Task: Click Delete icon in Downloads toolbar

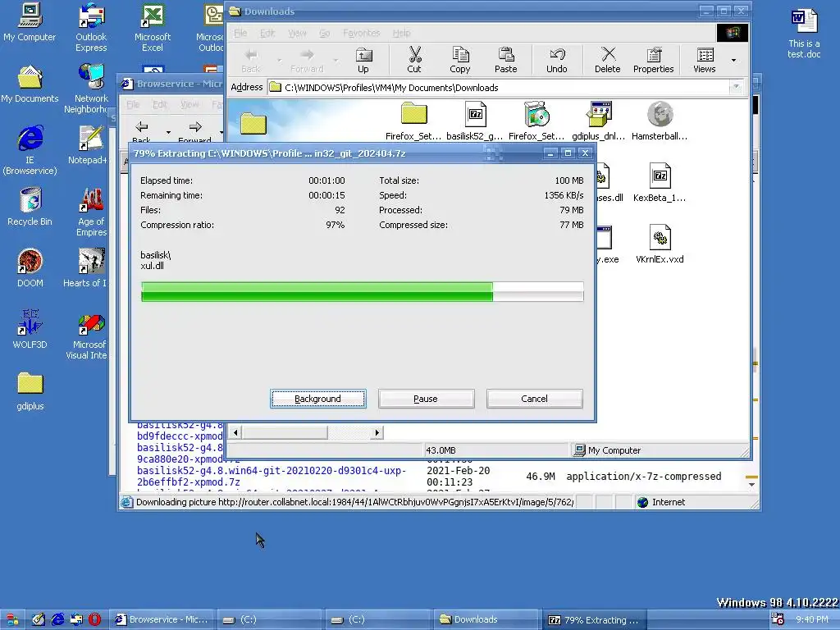Action: click(608, 60)
